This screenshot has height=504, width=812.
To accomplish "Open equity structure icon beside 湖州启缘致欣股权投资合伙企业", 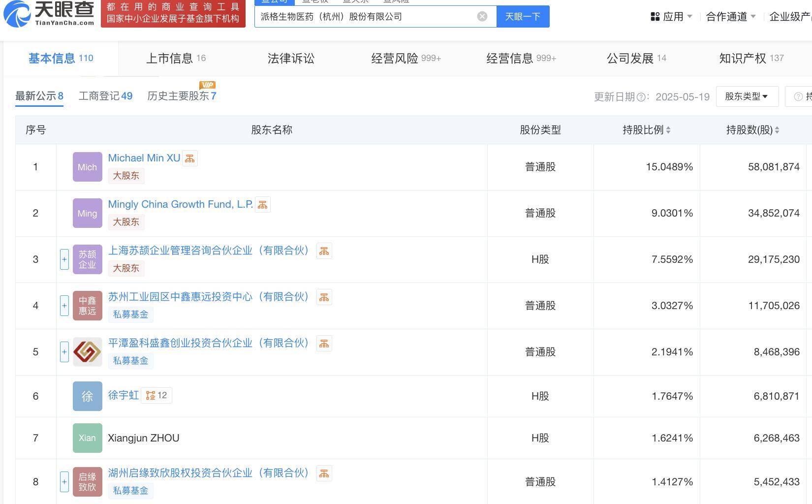I will coord(324,473).
